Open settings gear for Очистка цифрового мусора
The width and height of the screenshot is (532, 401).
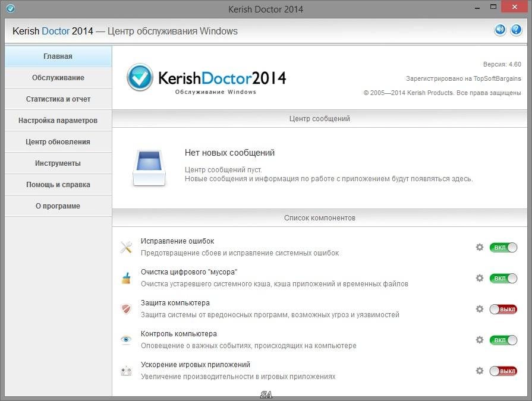[480, 278]
